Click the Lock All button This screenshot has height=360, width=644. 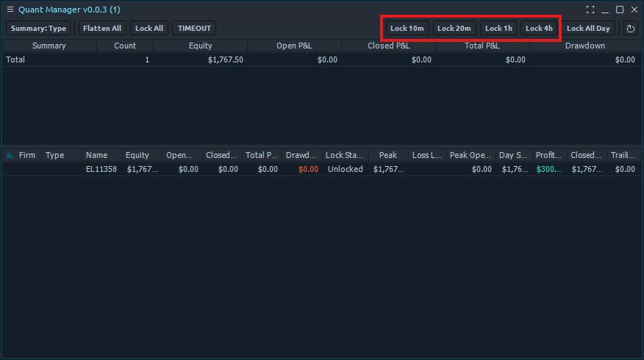tap(149, 29)
